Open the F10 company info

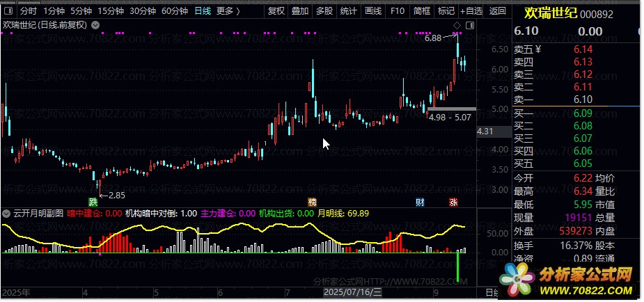click(397, 10)
